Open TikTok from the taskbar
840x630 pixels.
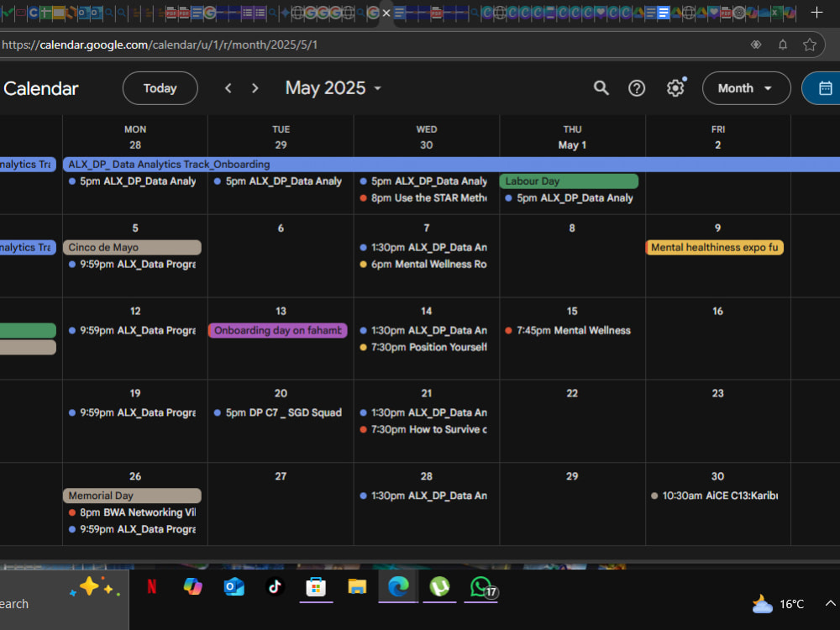pyautogui.click(x=275, y=587)
